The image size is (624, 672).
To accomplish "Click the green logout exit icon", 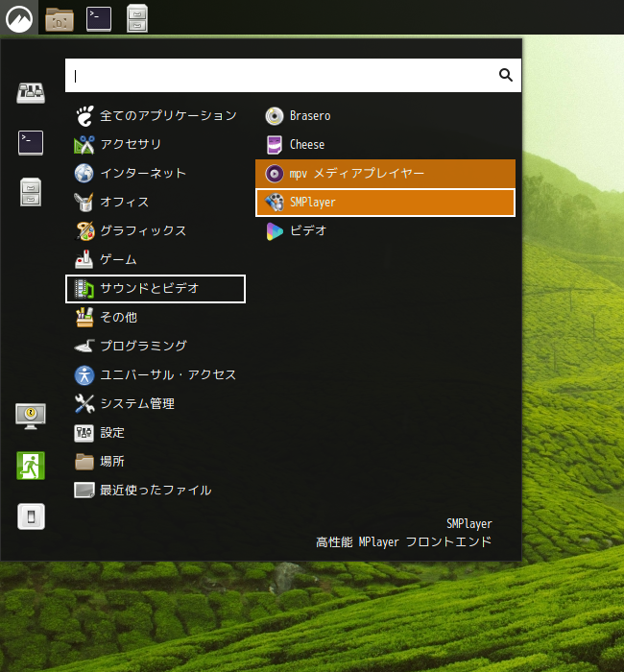I will pos(31,466).
